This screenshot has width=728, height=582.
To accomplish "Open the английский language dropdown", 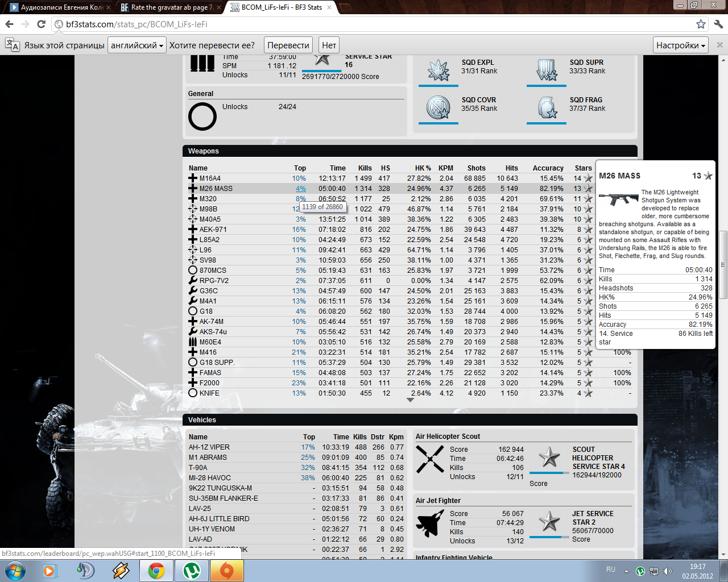I will [137, 45].
